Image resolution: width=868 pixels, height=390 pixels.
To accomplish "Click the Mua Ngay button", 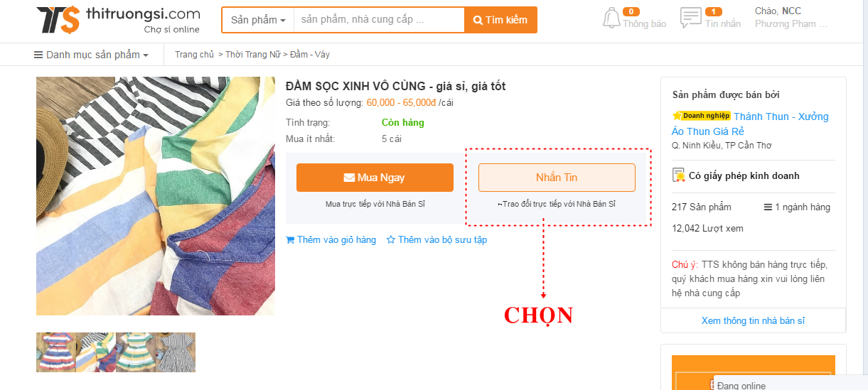I will [x=375, y=178].
